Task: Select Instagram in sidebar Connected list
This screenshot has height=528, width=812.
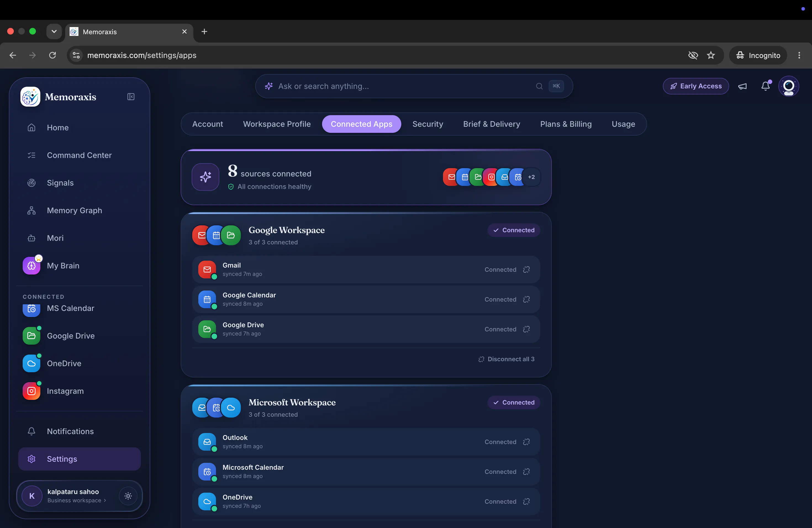Action: click(80, 391)
